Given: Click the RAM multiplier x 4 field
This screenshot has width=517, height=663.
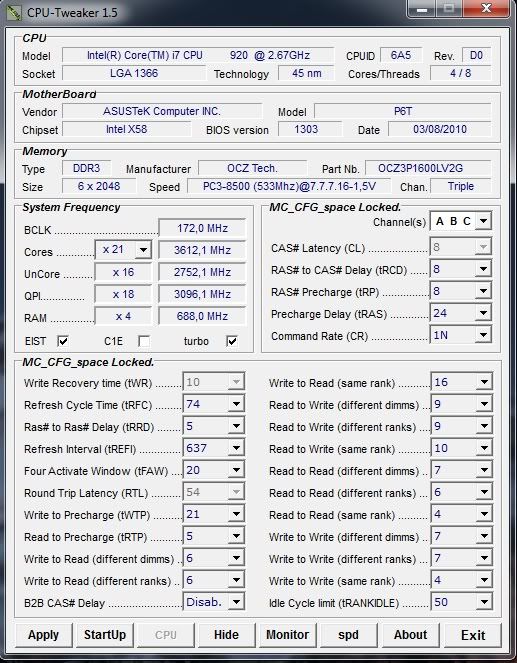Looking at the screenshot, I should tap(123, 316).
